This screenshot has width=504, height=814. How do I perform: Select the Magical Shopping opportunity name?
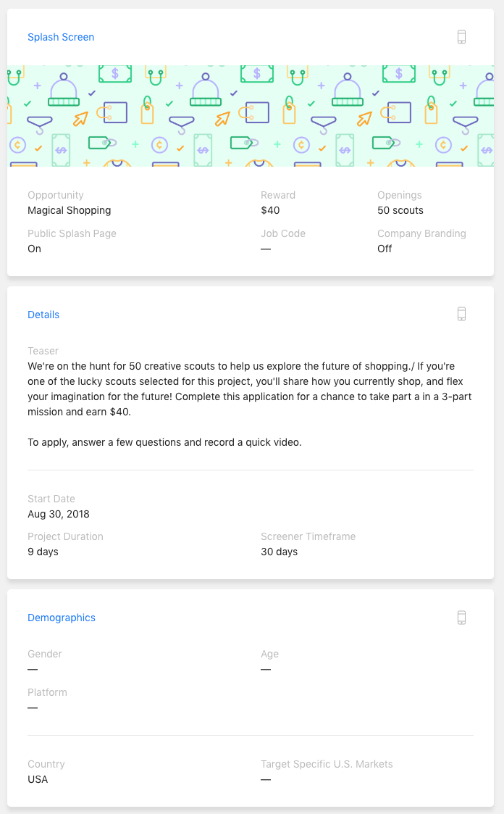[69, 210]
